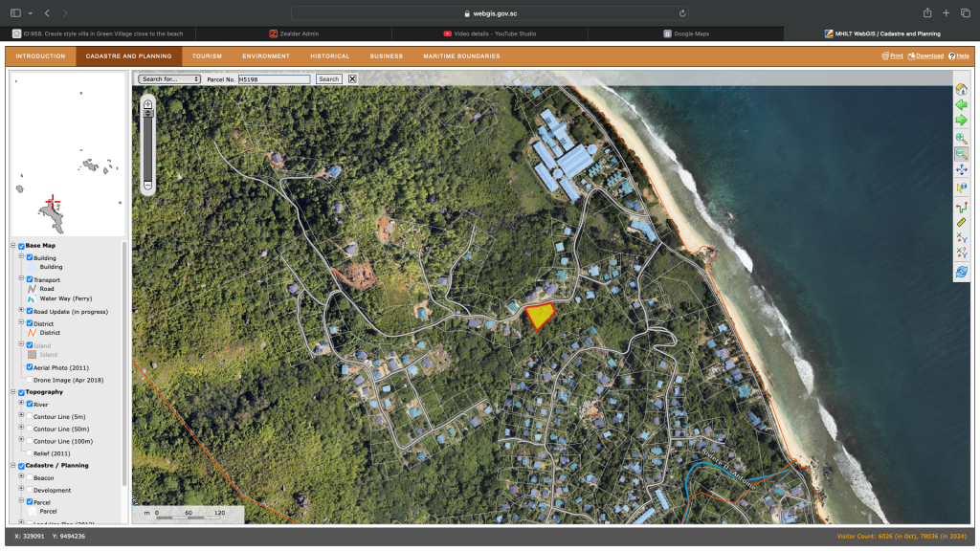
Task: Clear the search with the X button
Action: 352,79
